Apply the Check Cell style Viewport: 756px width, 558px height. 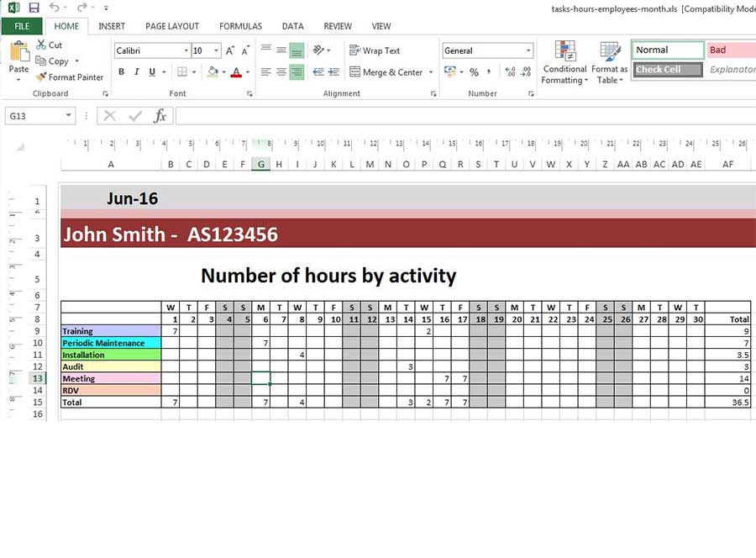668,70
